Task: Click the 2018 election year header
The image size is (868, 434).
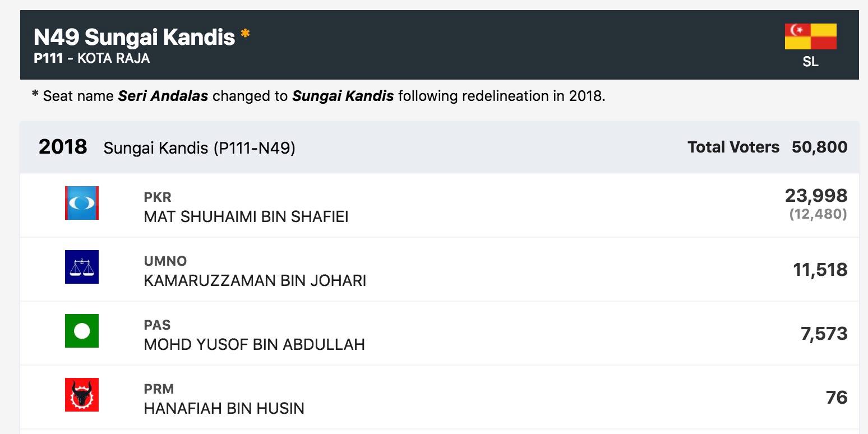Action: tap(63, 147)
